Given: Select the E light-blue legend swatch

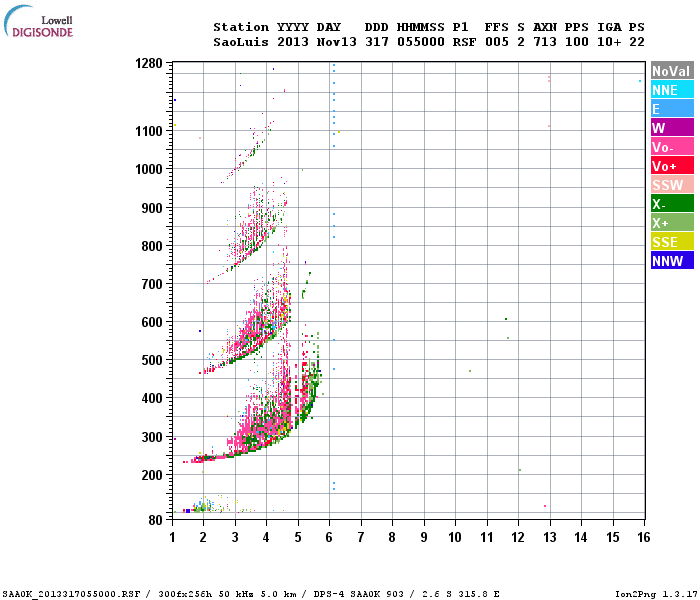Looking at the screenshot, I should [672, 109].
